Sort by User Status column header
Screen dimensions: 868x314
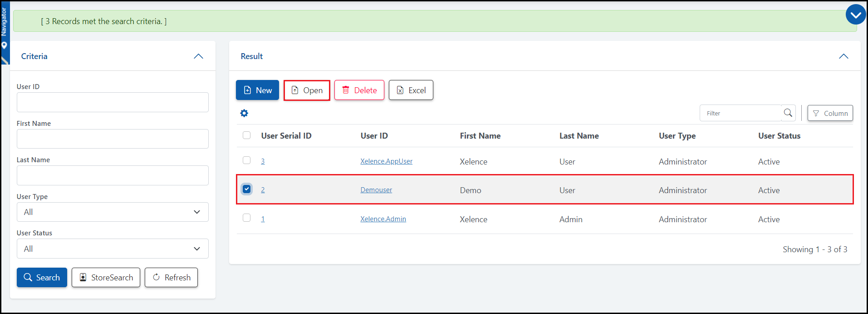[779, 136]
